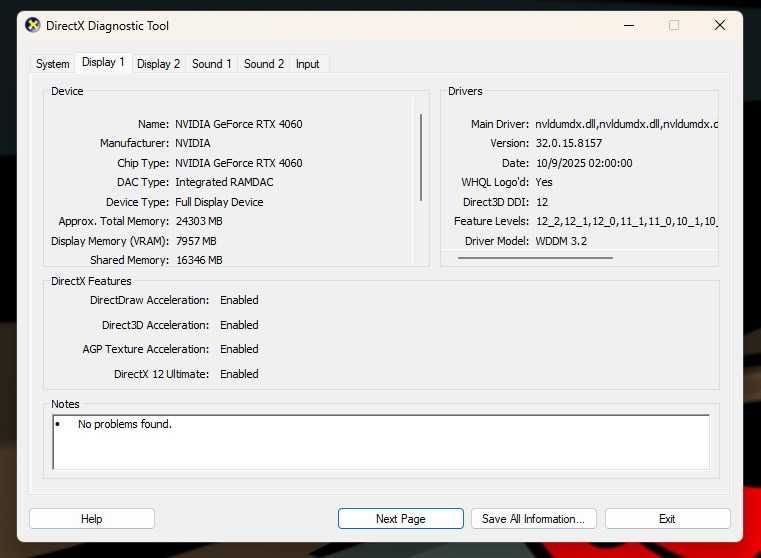Click the 16346 MB shared memory value
761x558 pixels.
pos(199,260)
